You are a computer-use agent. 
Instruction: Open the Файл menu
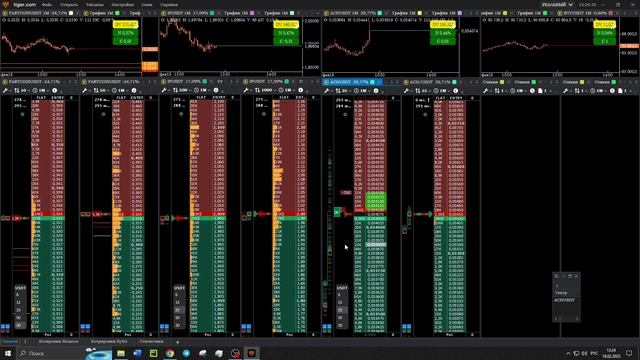click(x=47, y=5)
